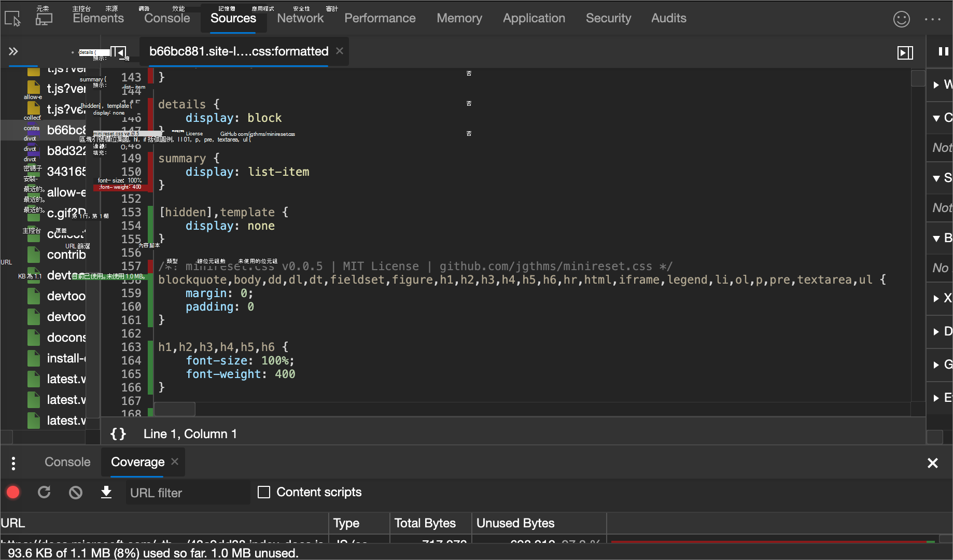The width and height of the screenshot is (953, 560).
Task: Click the URL filter input field
Action: pos(187,493)
